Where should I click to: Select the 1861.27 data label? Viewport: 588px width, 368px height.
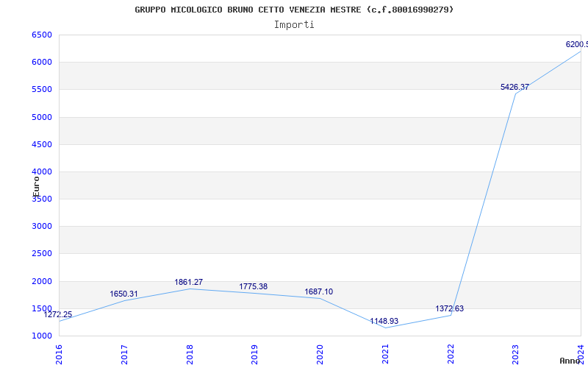pos(189,282)
